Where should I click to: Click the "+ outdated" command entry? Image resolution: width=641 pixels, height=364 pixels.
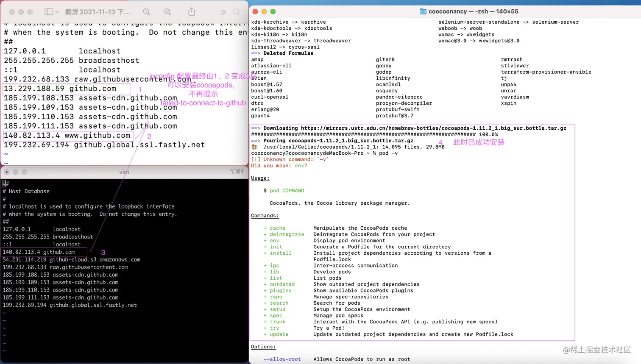coord(279,285)
